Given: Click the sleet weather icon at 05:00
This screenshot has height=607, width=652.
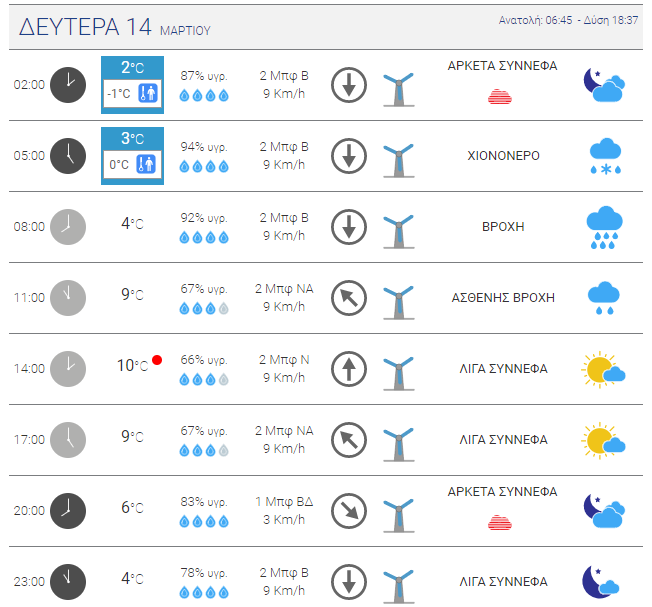Looking at the screenshot, I should (604, 156).
